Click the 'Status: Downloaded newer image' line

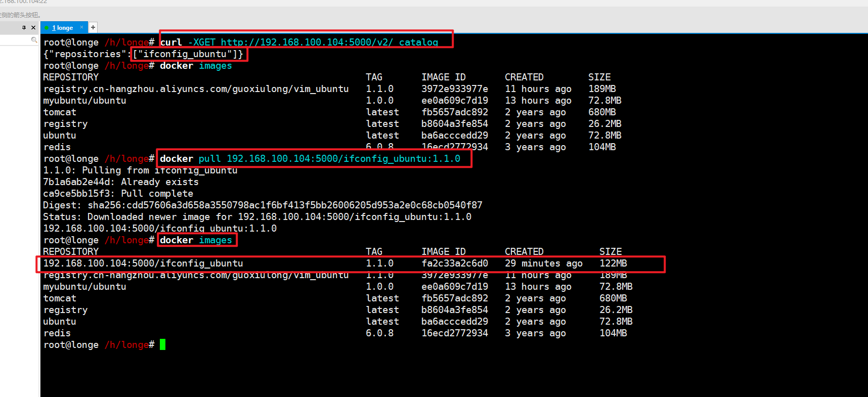(257, 217)
